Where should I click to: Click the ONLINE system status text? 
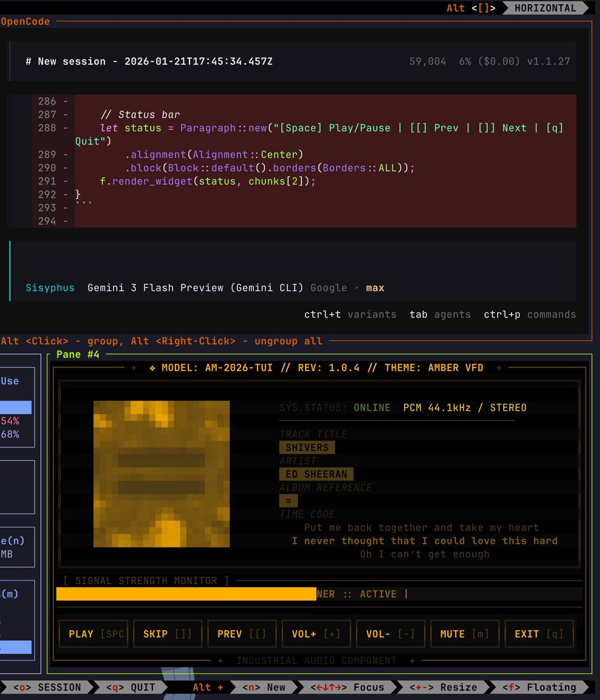pyautogui.click(x=372, y=408)
